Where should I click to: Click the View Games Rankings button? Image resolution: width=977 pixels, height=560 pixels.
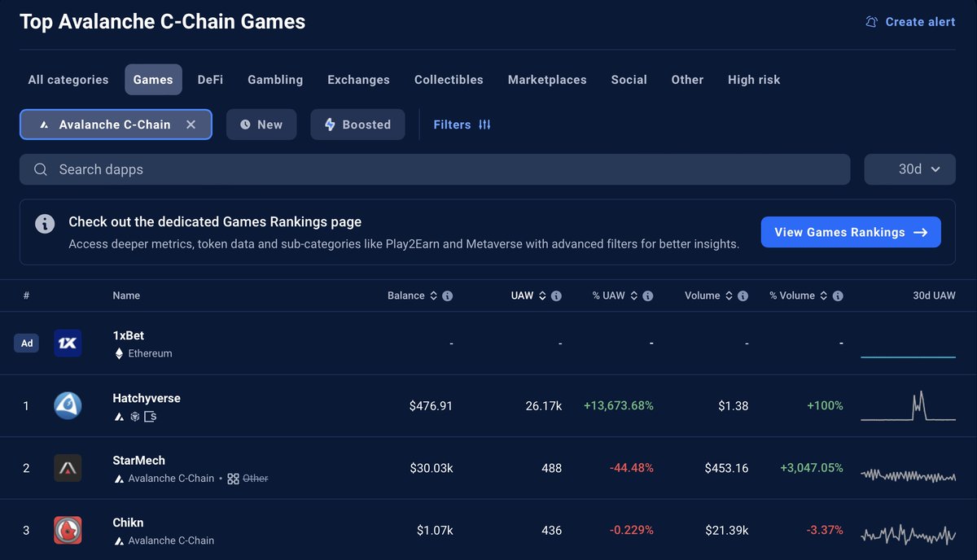coord(851,232)
